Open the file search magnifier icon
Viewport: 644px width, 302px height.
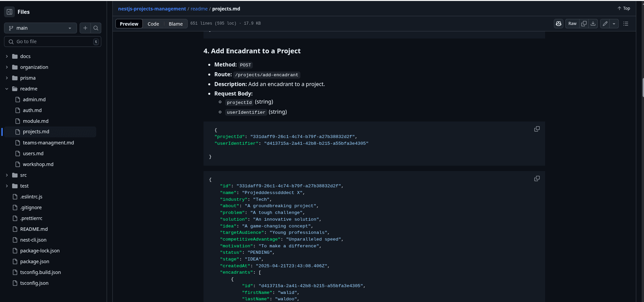click(x=96, y=28)
